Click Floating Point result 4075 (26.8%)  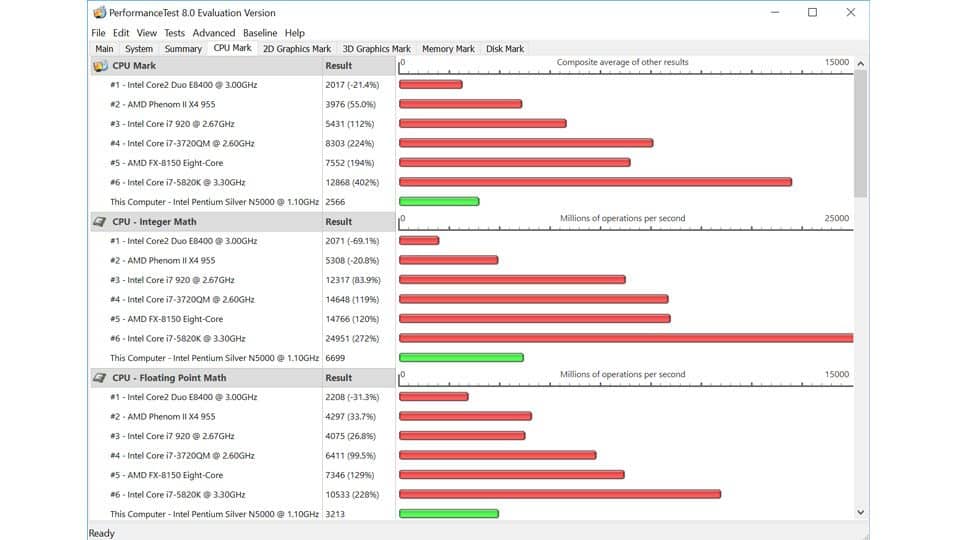tap(351, 437)
